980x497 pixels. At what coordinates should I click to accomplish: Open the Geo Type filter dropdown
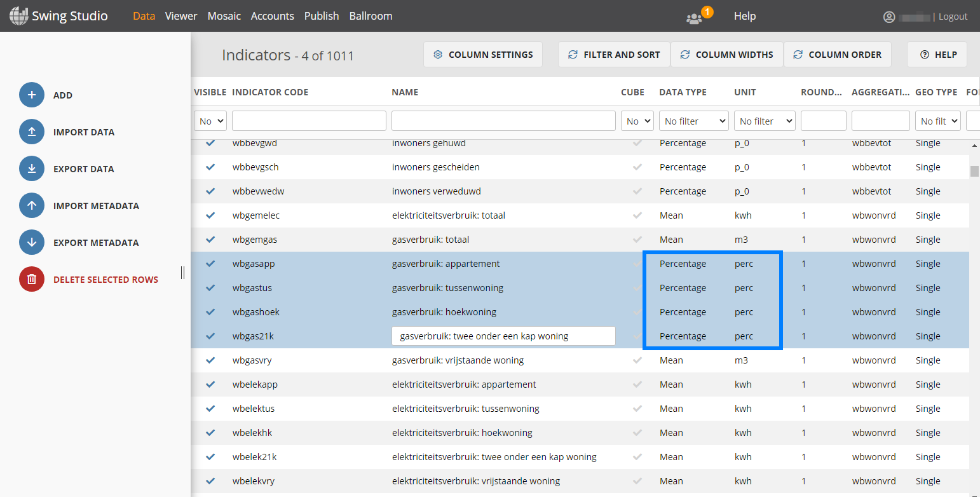click(x=938, y=121)
